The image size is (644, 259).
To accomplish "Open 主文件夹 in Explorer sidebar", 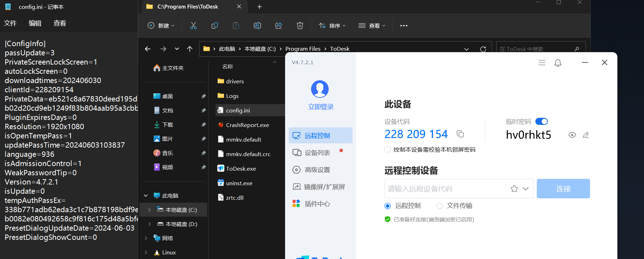I will (169, 68).
